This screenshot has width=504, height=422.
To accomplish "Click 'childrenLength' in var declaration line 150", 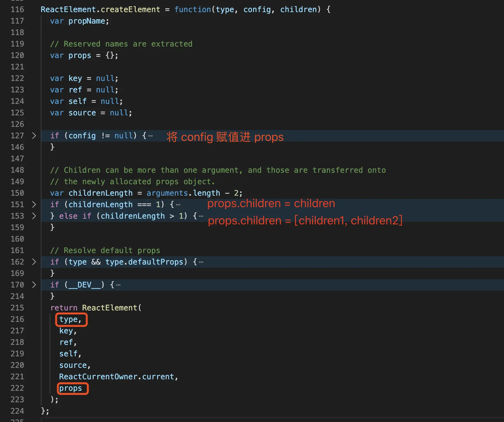I will coord(101,193).
